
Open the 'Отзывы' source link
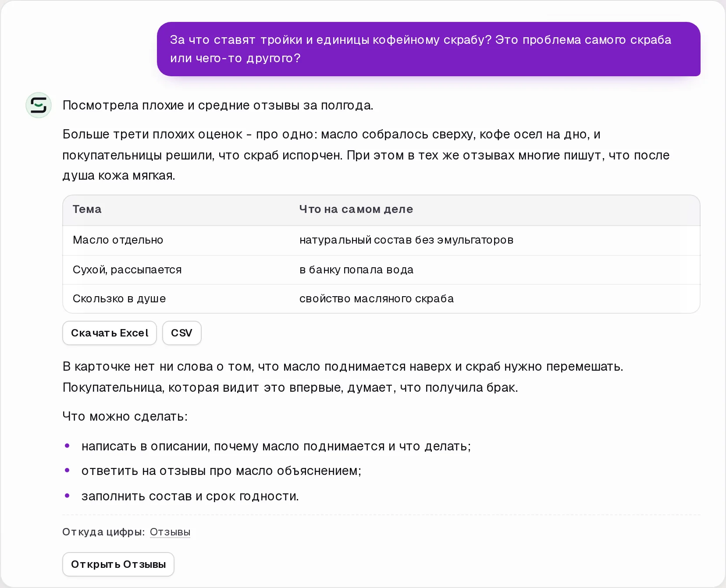(x=170, y=532)
